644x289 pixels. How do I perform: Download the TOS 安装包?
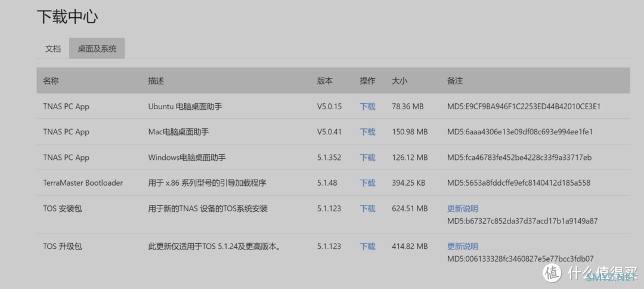pyautogui.click(x=367, y=208)
